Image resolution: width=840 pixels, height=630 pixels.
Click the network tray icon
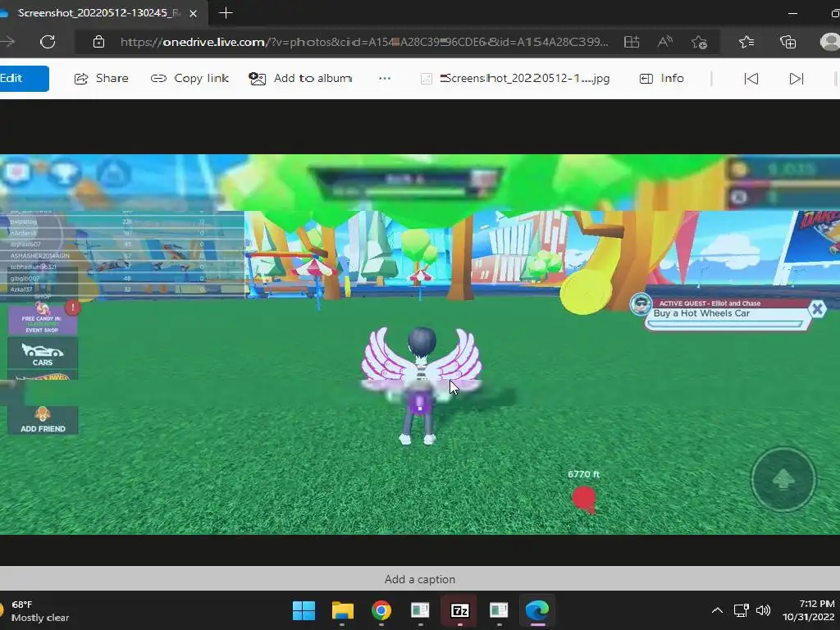pyautogui.click(x=741, y=610)
